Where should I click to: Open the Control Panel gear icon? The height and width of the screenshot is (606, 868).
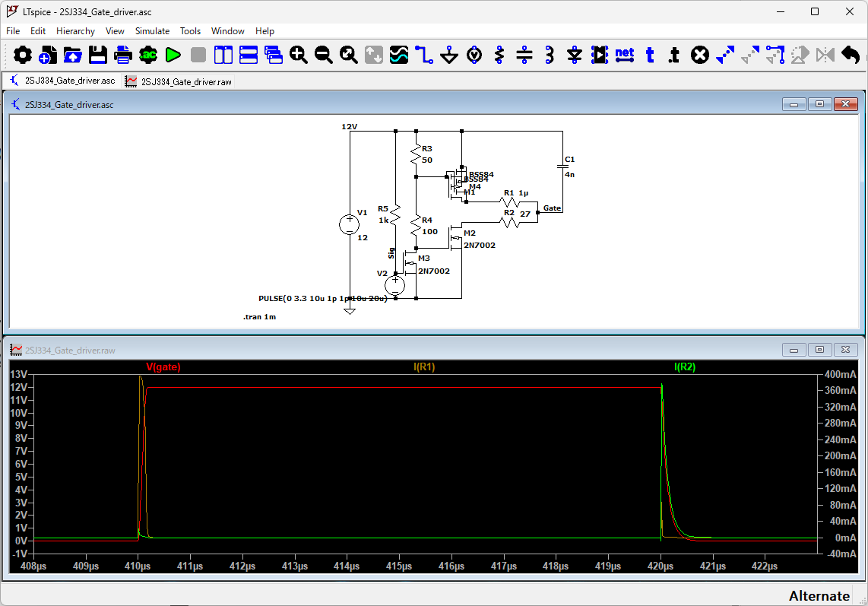click(23, 55)
